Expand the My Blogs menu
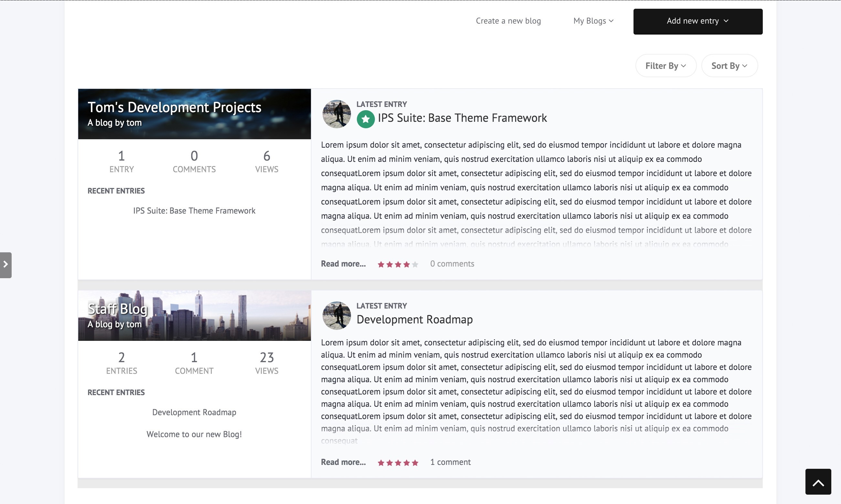Viewport: 841px width, 504px height. pyautogui.click(x=593, y=21)
